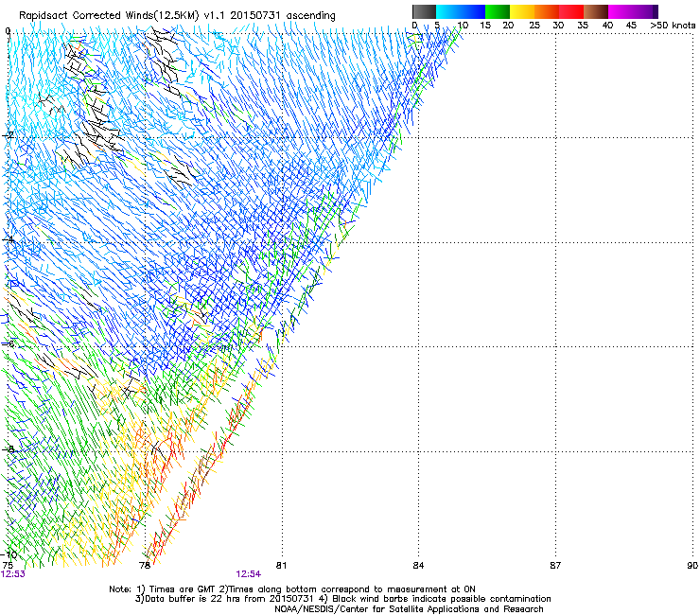This screenshot has height=615, width=700.
Task: Click the magenta 40-45 knots legend segment
Action: [621, 11]
